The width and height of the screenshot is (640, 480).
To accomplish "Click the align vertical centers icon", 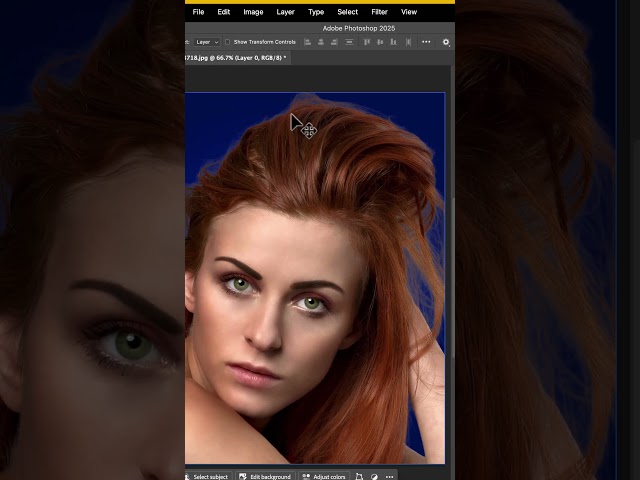I will (x=380, y=42).
